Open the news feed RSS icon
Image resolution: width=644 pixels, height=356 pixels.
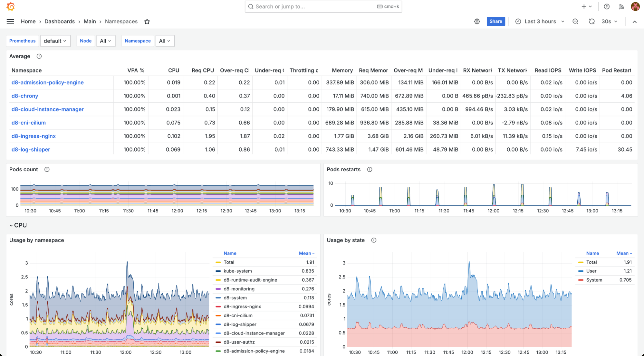621,6
